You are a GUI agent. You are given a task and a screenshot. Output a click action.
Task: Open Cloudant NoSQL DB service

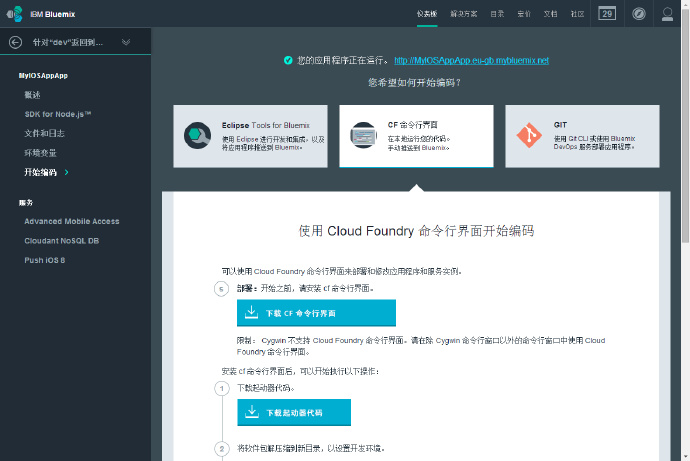tap(62, 241)
